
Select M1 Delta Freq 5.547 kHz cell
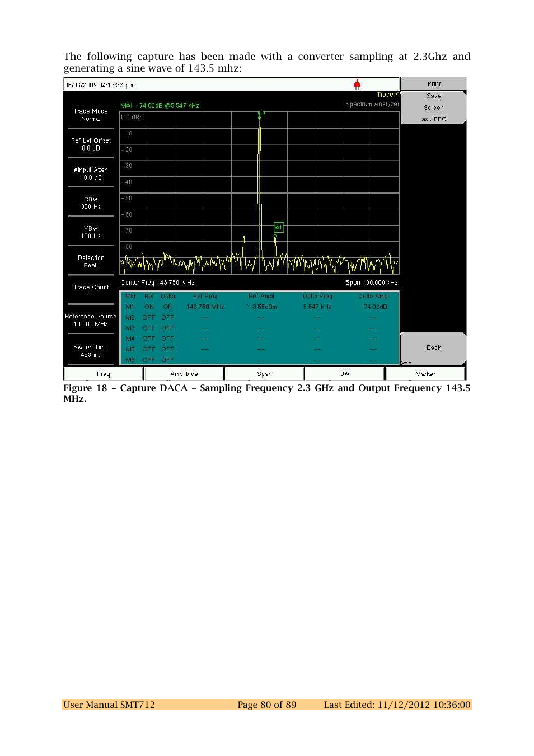[x=317, y=307]
